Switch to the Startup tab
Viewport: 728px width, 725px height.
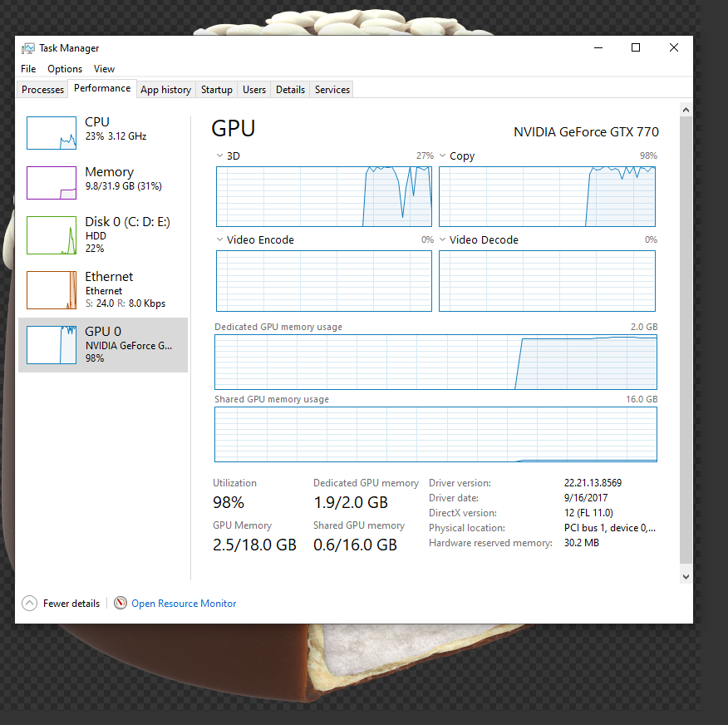(x=216, y=90)
